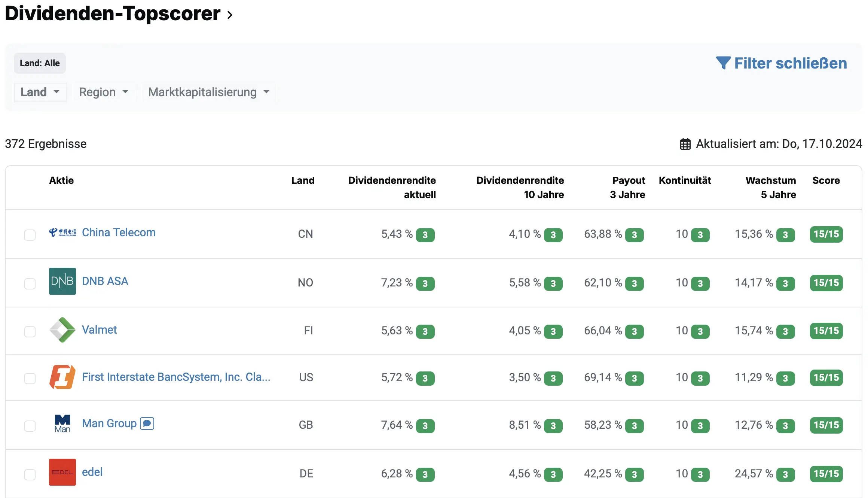Check the First Interstate BancSystem checkbox
Viewport: 868px width, 498px height.
point(30,379)
